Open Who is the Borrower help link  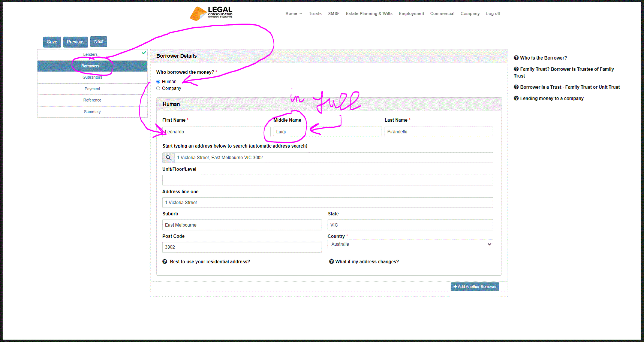pos(543,58)
